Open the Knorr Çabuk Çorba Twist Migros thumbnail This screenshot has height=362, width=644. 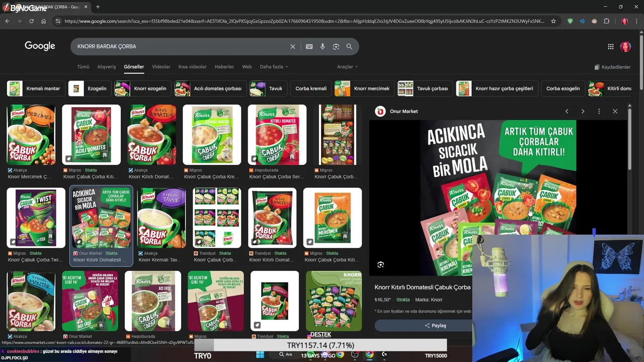[36, 218]
